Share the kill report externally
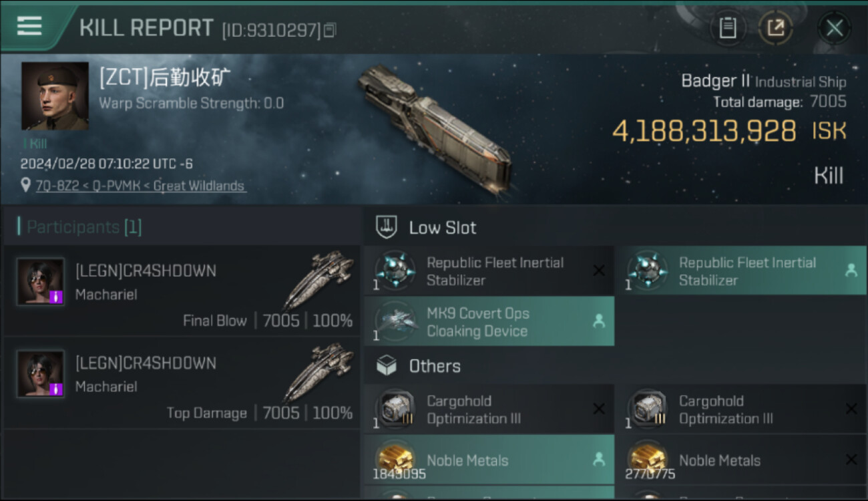Screen dimensions: 868x501 click(x=775, y=27)
